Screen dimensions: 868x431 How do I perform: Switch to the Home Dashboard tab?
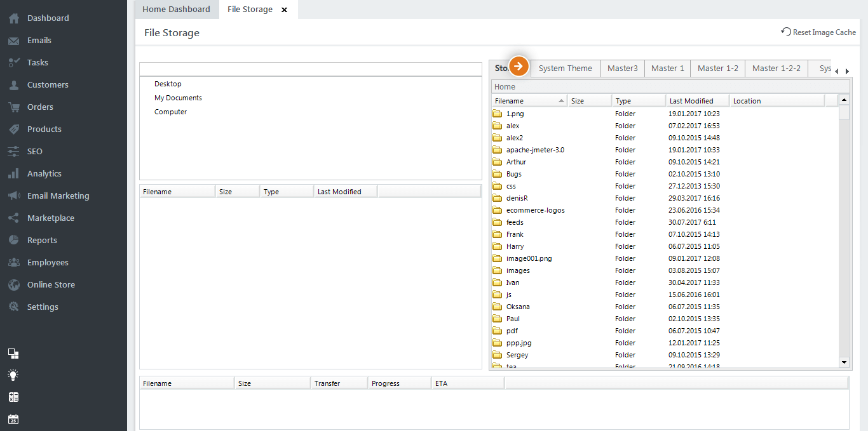(176, 10)
